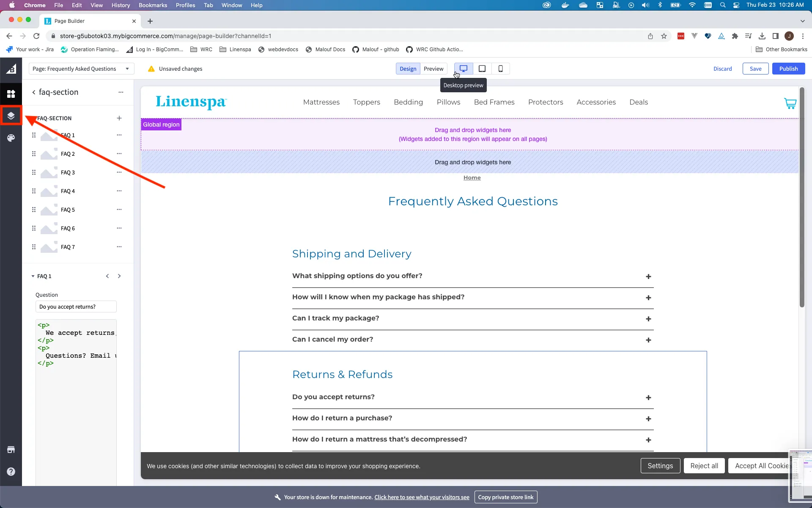Select the Layers panel icon in the sidebar

[x=11, y=115]
